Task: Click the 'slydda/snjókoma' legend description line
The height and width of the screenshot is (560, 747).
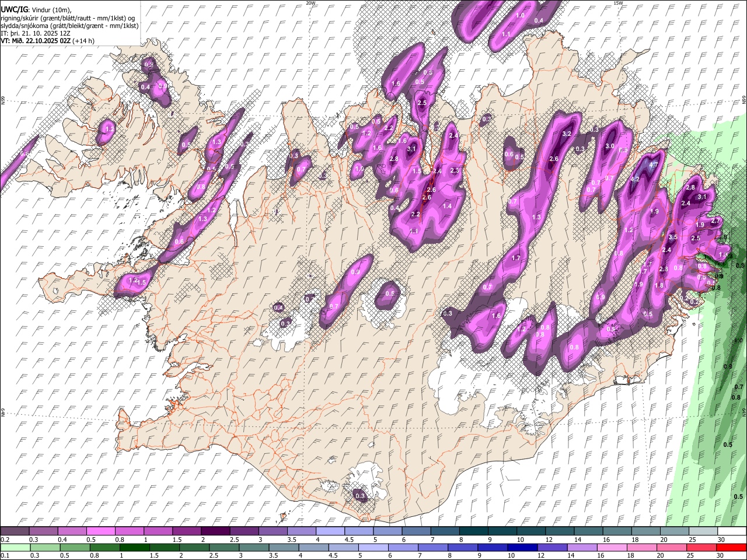Action: pos(69,26)
